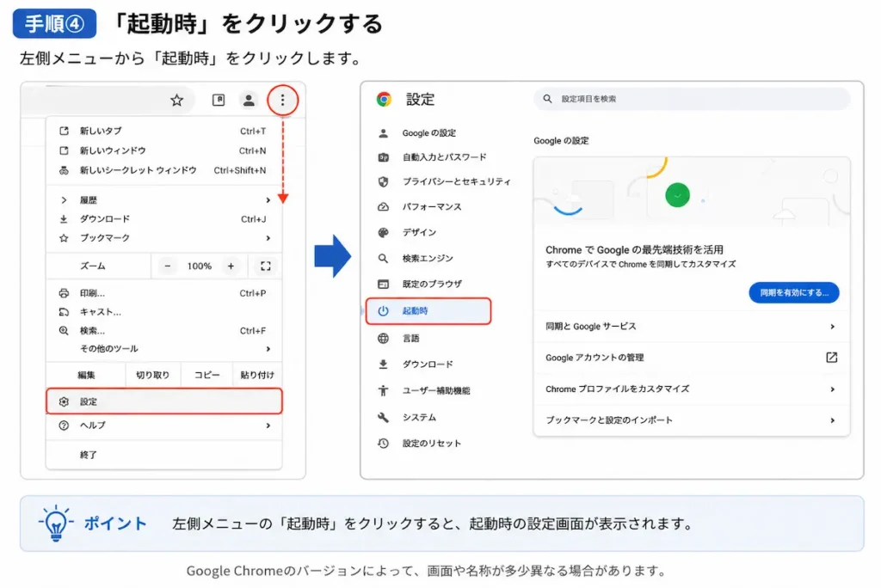Click the 貼り付け button
The width and height of the screenshot is (881, 588).
256,375
